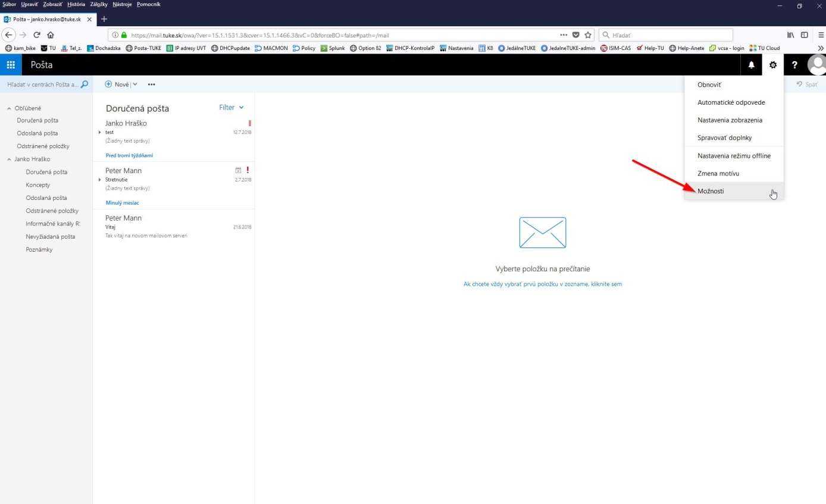The width and height of the screenshot is (826, 504).
Task: Open the MACMON bookmark
Action: pos(272,48)
